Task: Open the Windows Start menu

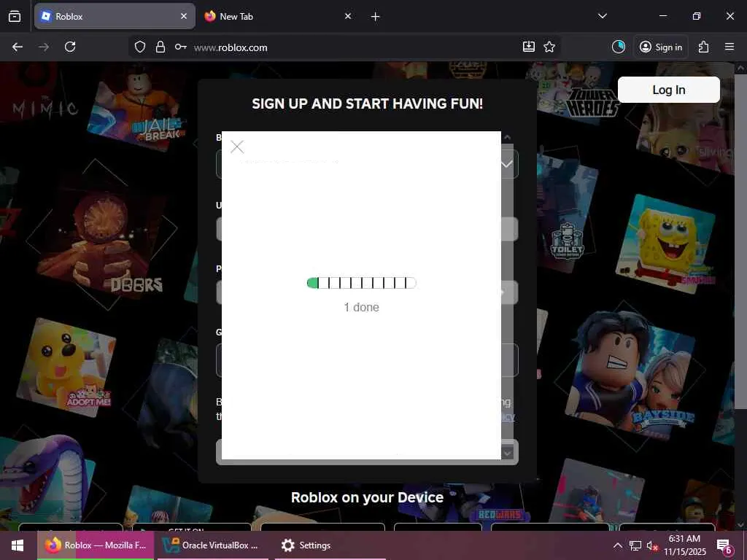Action: pos(18,545)
